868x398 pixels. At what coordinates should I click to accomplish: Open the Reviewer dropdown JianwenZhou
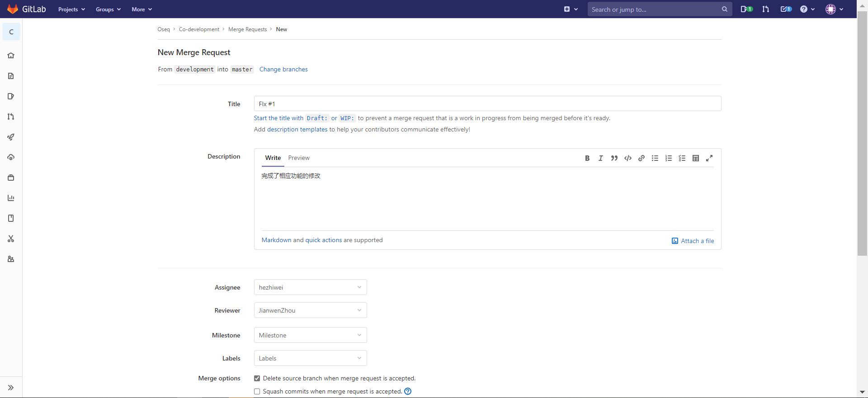[x=310, y=310]
